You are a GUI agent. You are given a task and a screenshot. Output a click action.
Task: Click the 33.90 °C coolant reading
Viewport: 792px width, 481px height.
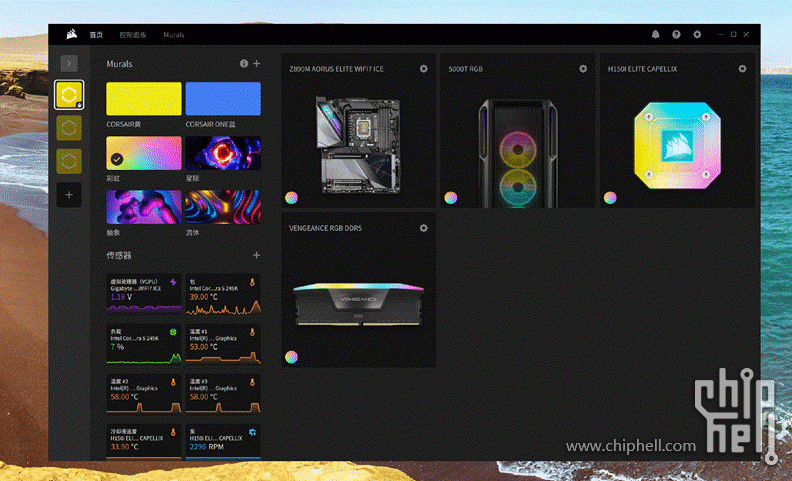[x=124, y=447]
